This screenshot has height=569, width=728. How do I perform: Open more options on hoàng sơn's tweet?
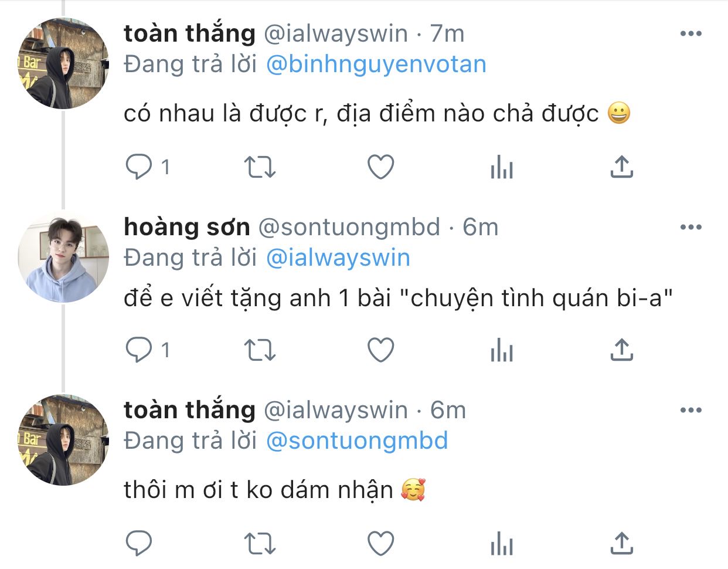pos(690,227)
